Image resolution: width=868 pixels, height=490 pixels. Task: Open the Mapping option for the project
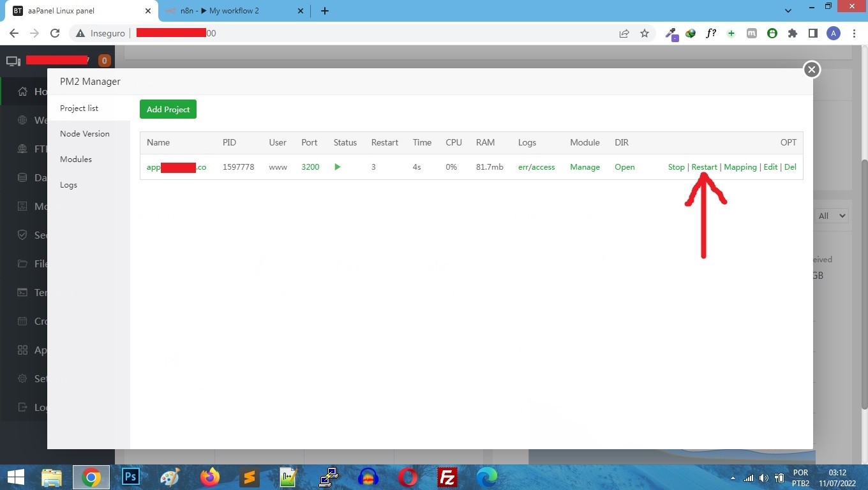tap(740, 167)
